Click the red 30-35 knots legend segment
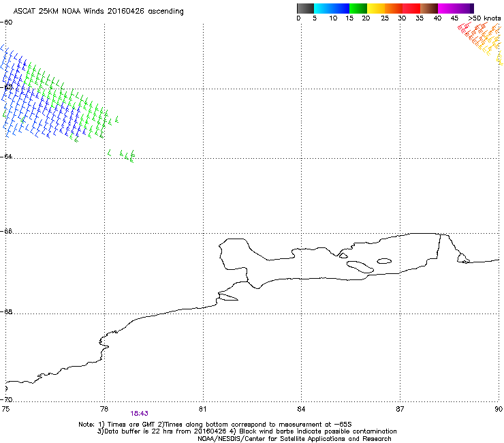 pyautogui.click(x=411, y=8)
